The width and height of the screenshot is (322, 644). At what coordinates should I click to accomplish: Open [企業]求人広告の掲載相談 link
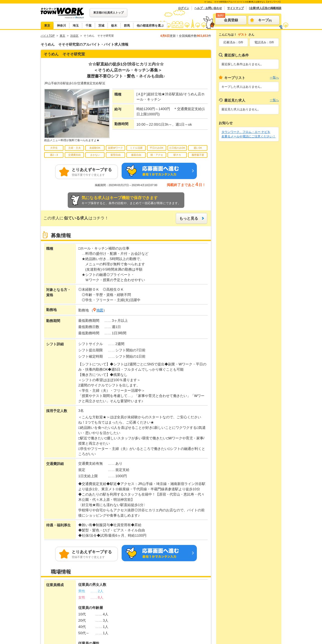point(265,8)
